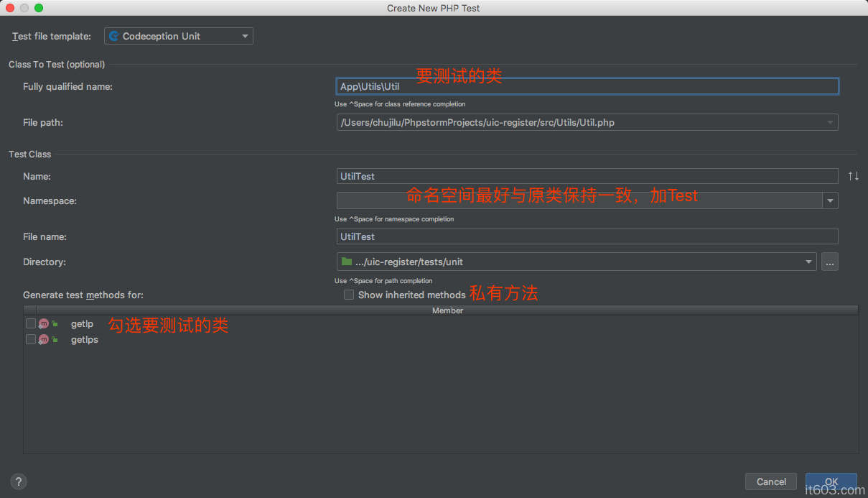Click the Fully qualified name input field
This screenshot has width=868, height=498.
pos(587,87)
